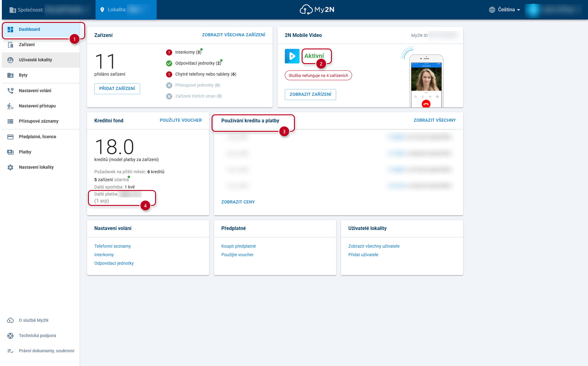Open the Společnost company selector
Viewport: 588px width, 366px height.
(x=50, y=10)
